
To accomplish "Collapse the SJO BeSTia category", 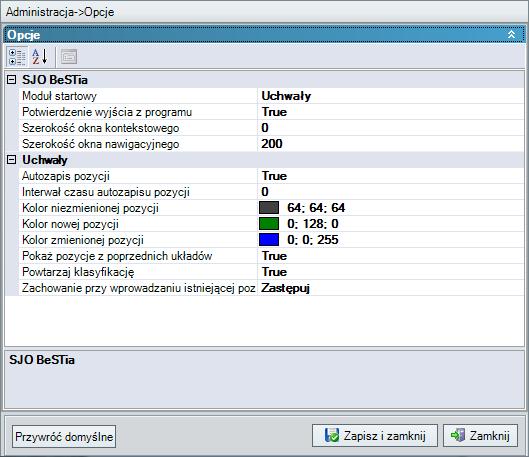I will pyautogui.click(x=11, y=80).
